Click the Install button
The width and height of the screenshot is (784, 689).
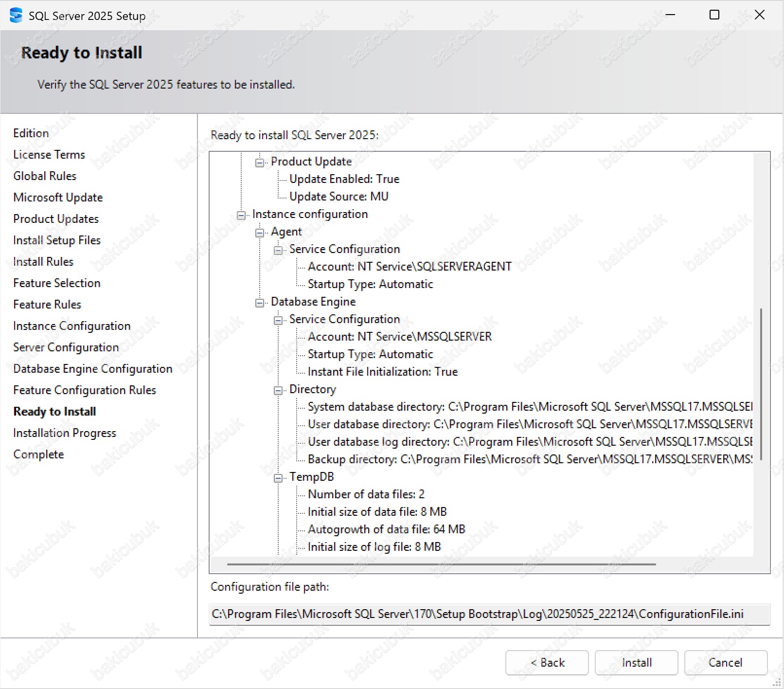point(636,662)
